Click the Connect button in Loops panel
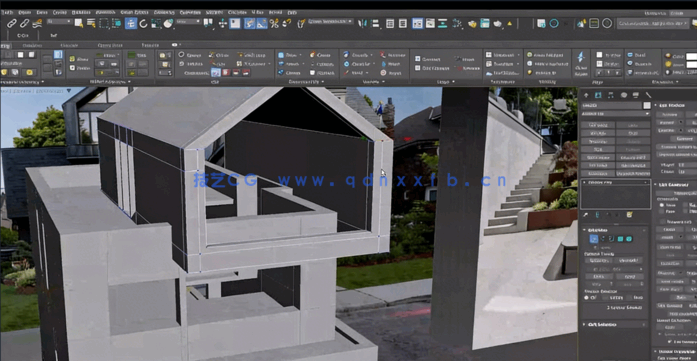Screen dimensions: 697x361 point(427,59)
